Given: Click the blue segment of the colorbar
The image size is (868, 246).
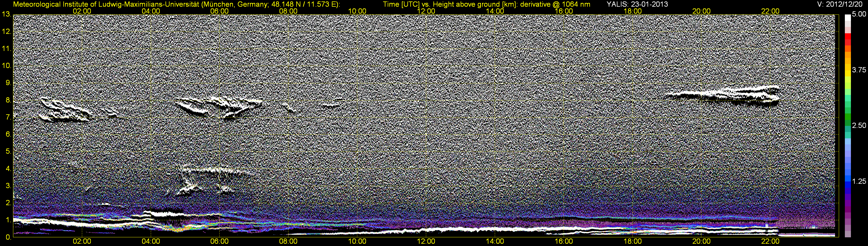Looking at the screenshot, I should [848, 184].
